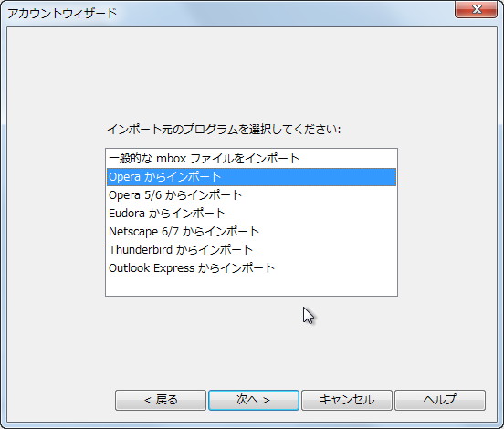Close the アカウントウィザード window
This screenshot has width=504, height=429.
476,9
